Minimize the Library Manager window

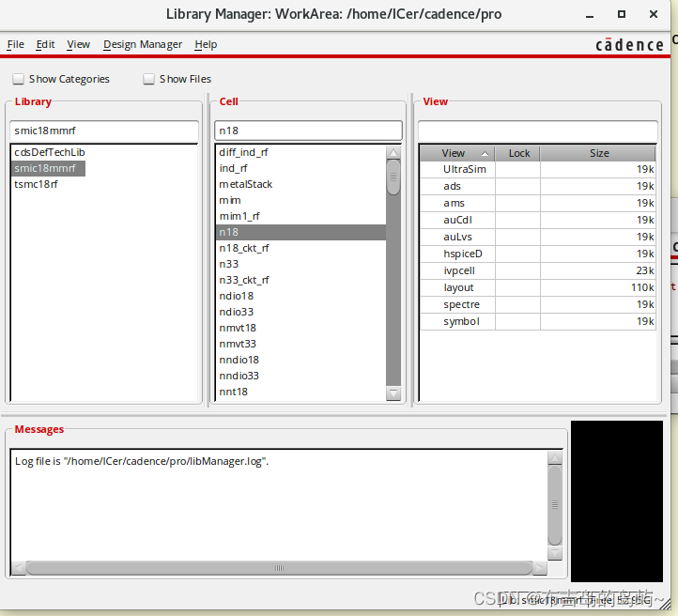(x=589, y=14)
